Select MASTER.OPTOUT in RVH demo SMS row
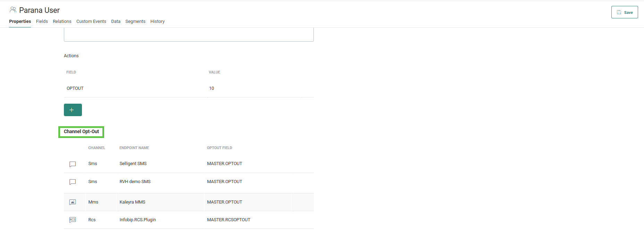Viewport: 644px width, 250px height. point(225,182)
